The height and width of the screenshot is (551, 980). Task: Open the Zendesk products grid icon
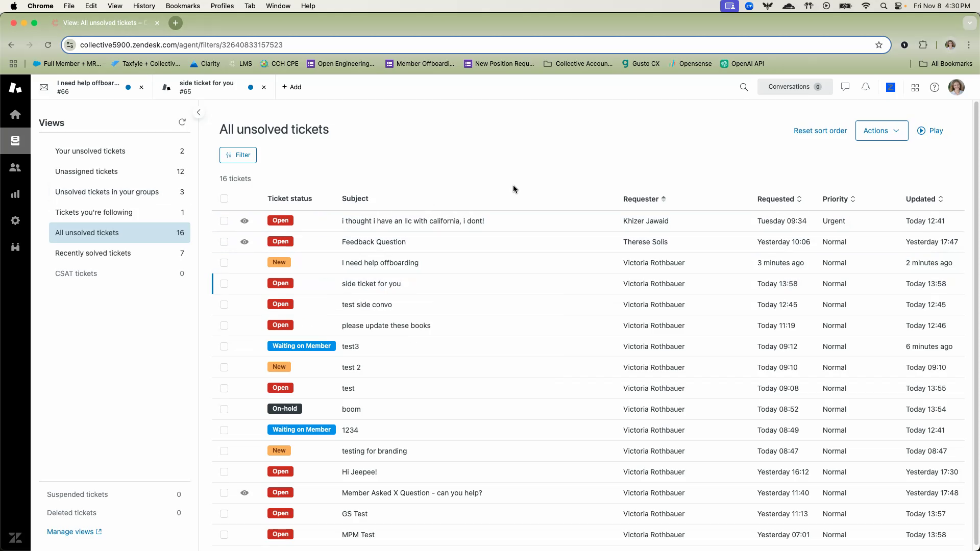(x=915, y=88)
